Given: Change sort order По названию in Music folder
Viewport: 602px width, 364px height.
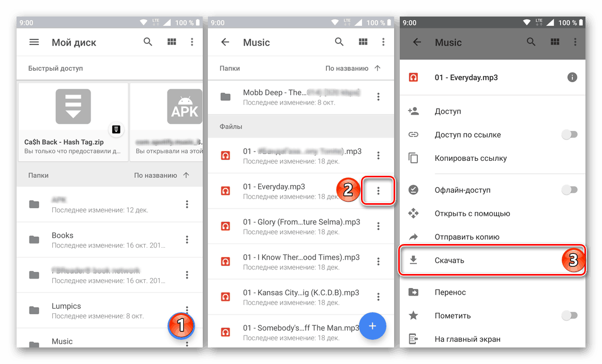Looking at the screenshot, I should pyautogui.click(x=353, y=68).
